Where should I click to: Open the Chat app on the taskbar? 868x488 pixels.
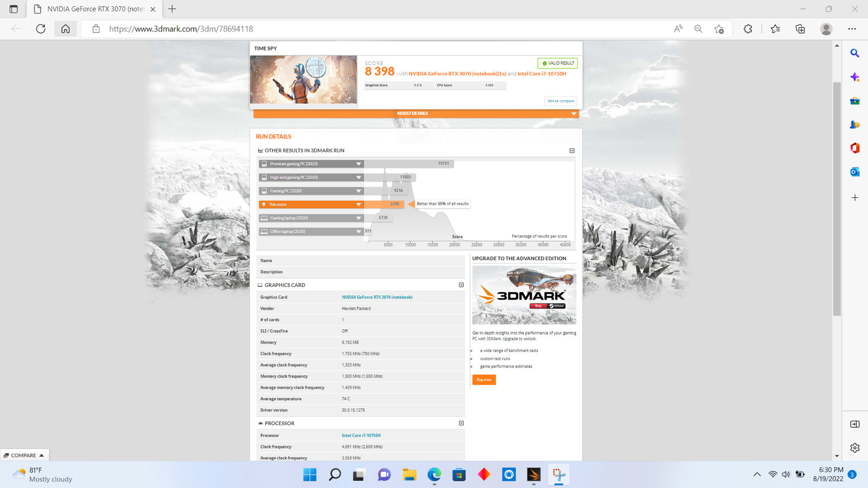[384, 475]
